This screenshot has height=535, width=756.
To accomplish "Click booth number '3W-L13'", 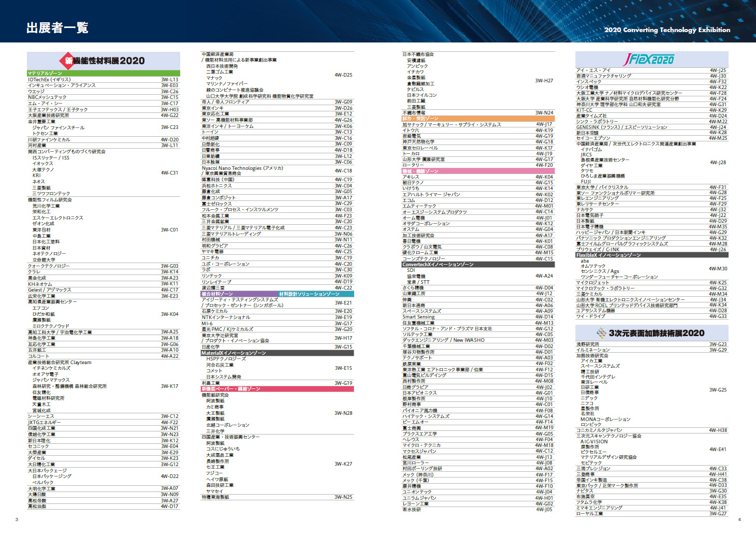I will (169, 80).
